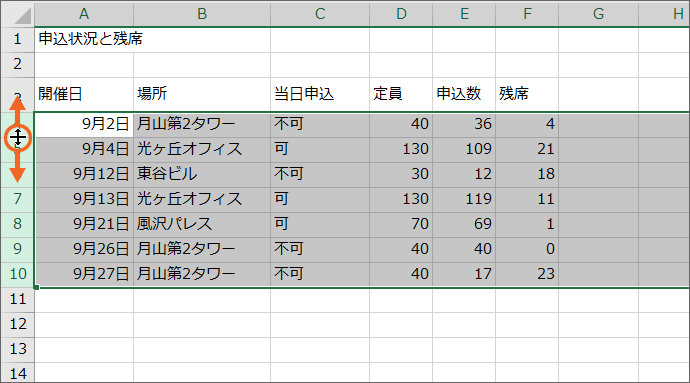690x383 pixels.
Task: Select row 10 header
Action: point(18,274)
